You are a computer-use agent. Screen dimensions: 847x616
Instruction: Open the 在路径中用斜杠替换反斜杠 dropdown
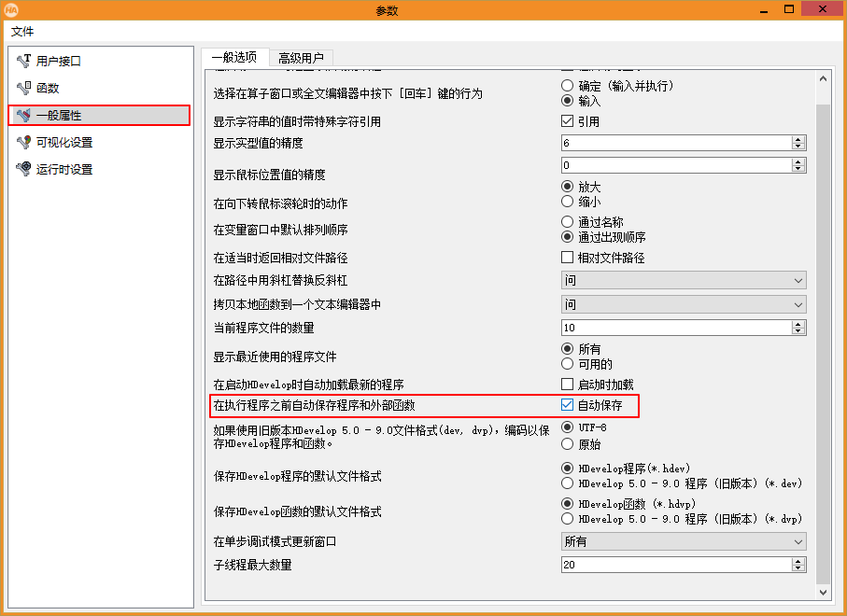(684, 280)
